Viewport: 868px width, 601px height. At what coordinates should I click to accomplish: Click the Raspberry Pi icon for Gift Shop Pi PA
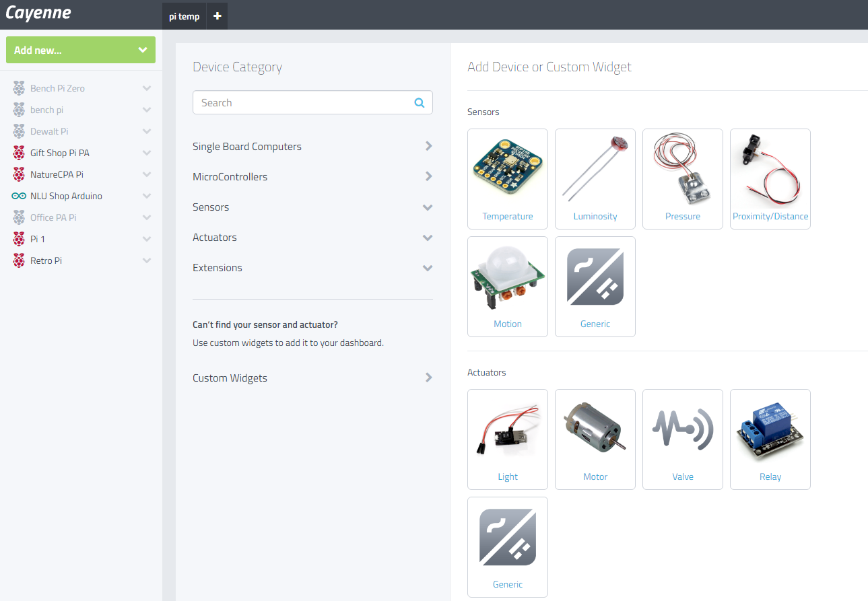click(x=19, y=153)
